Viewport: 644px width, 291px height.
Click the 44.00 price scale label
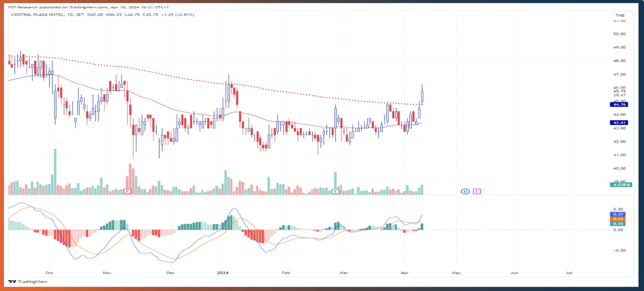[619, 114]
